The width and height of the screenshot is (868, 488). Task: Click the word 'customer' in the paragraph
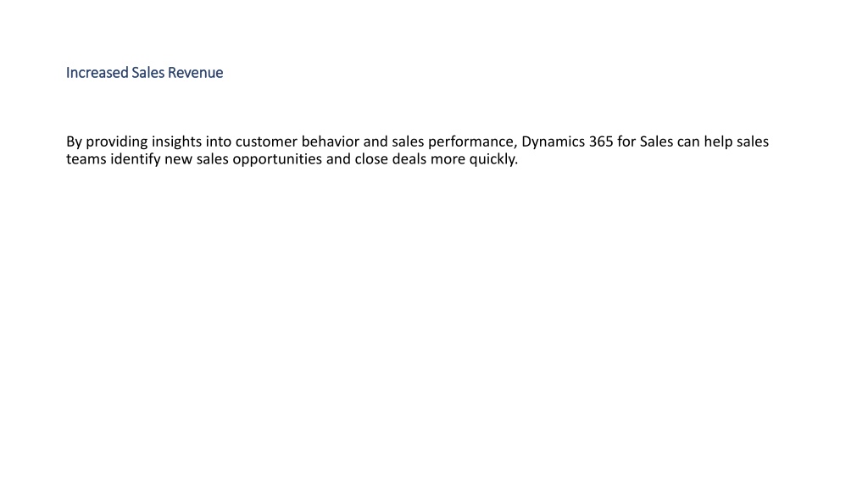pos(266,141)
